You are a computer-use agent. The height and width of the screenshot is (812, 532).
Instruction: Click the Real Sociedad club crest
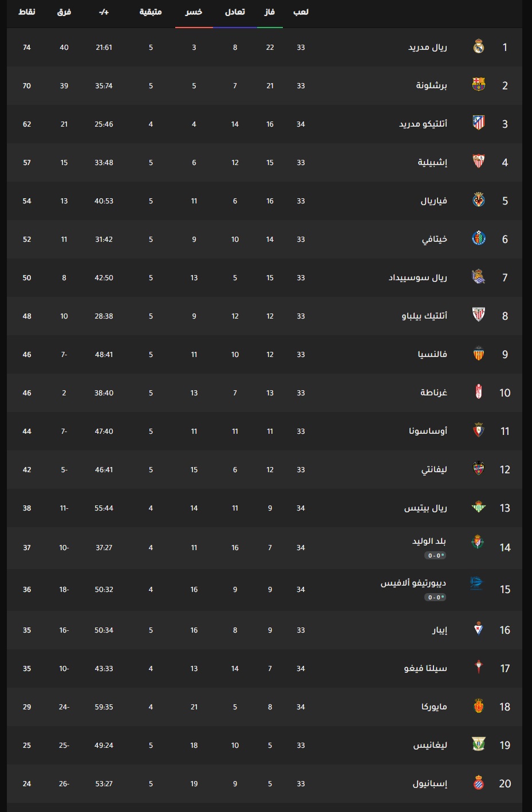click(x=479, y=277)
